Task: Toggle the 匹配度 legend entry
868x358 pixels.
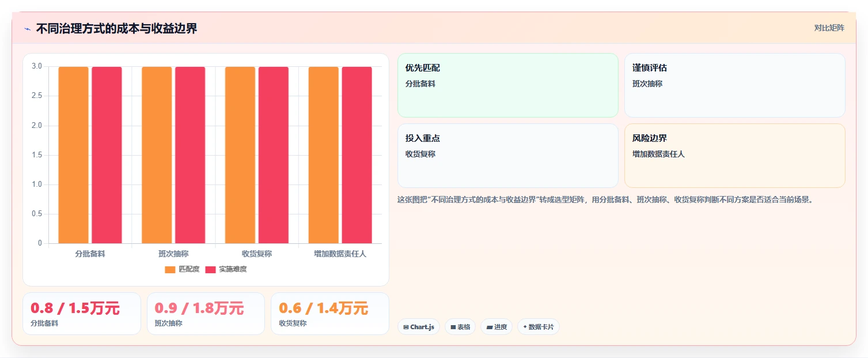Action: tap(182, 269)
